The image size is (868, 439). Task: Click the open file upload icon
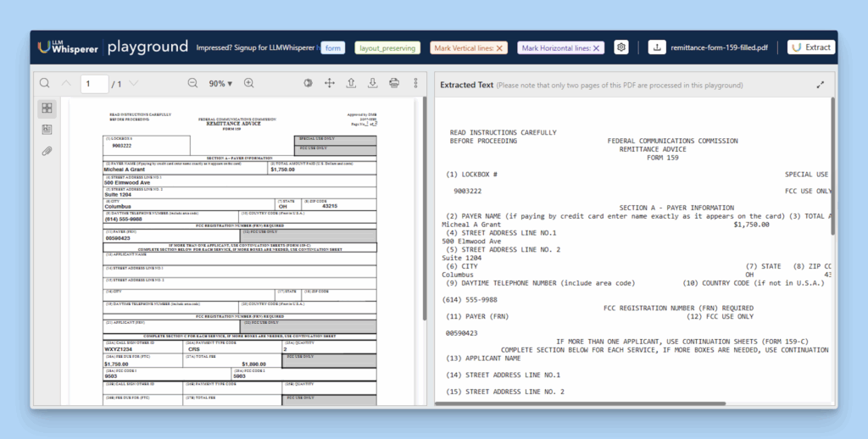[351, 83]
